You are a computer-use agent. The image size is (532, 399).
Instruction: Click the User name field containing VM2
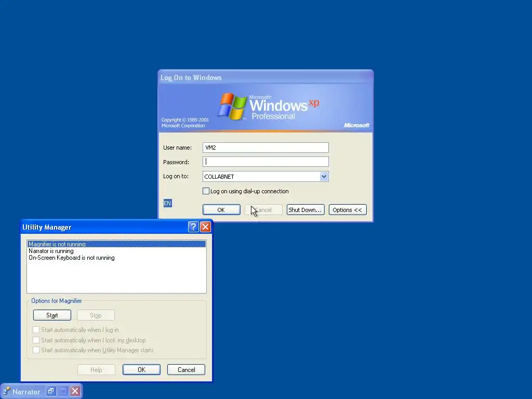(265, 148)
